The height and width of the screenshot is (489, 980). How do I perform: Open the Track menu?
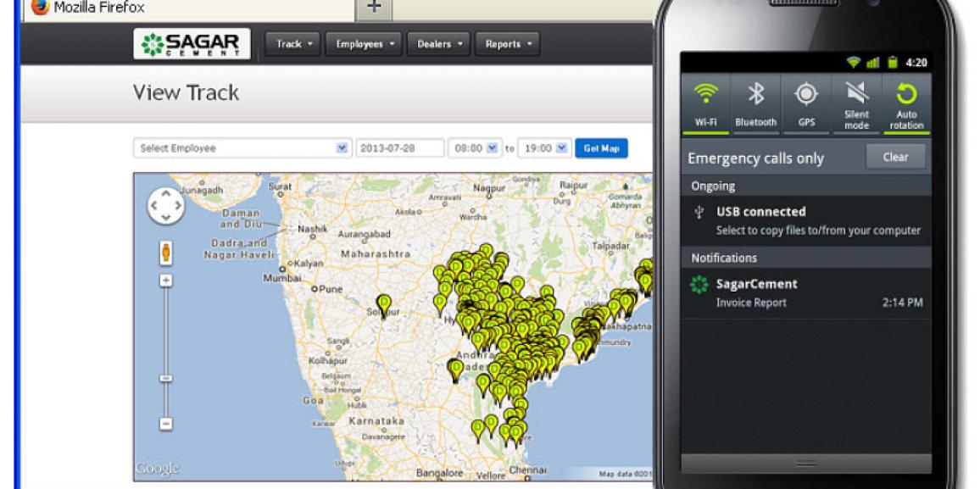pyautogui.click(x=293, y=44)
